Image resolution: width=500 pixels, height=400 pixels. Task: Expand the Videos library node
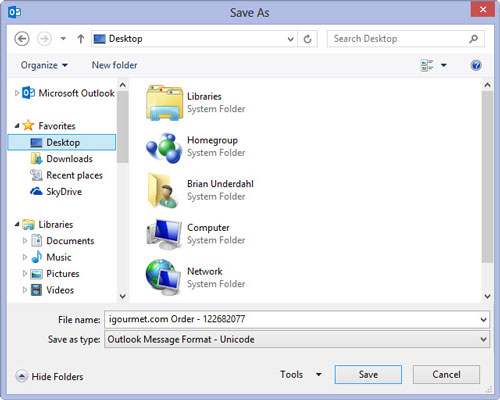coord(25,290)
